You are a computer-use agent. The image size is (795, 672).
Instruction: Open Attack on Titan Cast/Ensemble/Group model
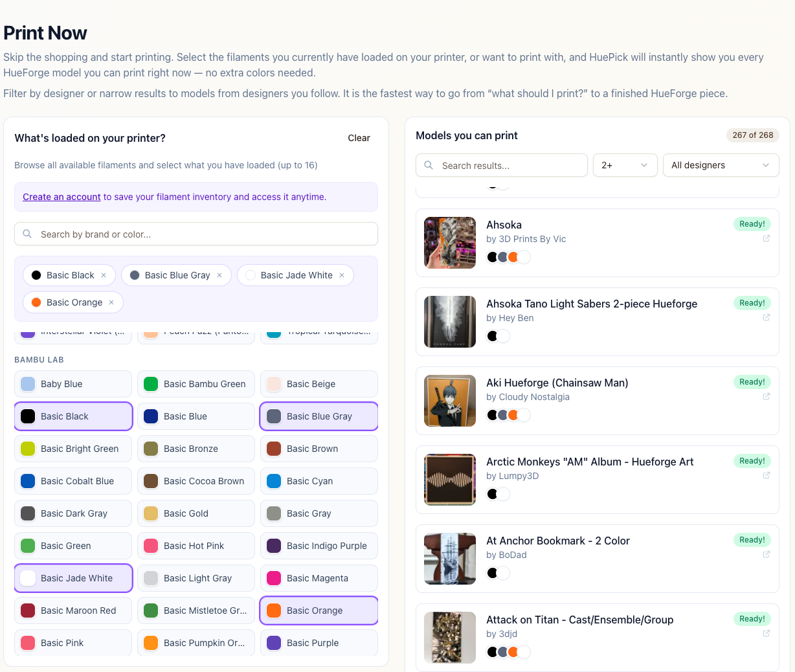pyautogui.click(x=580, y=620)
